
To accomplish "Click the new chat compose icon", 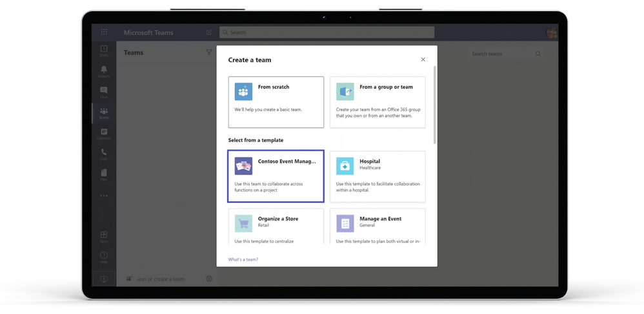I will click(209, 32).
